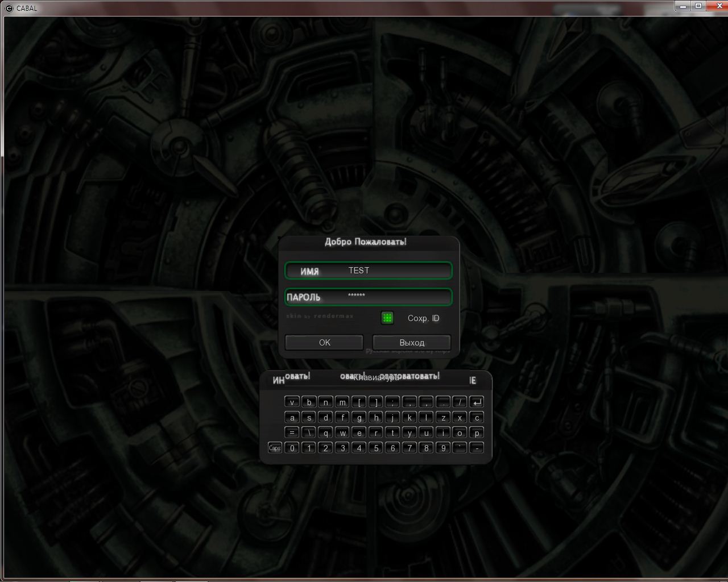Click the 'c' key on virtual keyboard
The width and height of the screenshot is (728, 582).
(x=477, y=417)
